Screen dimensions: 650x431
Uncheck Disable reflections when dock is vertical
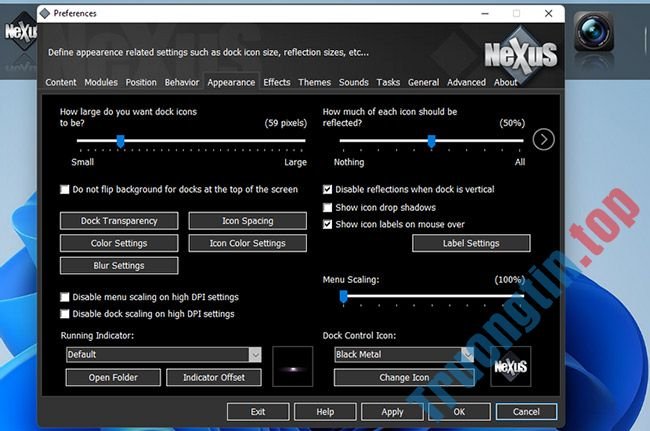(x=327, y=189)
